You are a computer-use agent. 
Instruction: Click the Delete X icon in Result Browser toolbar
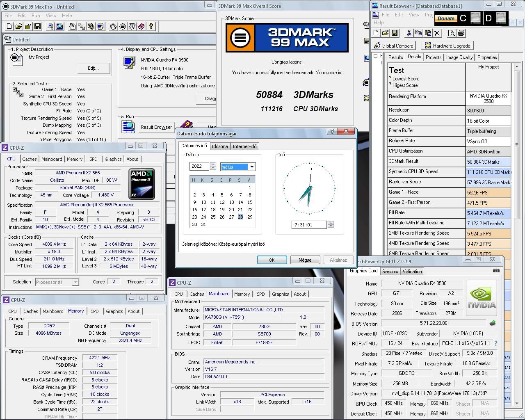437,33
